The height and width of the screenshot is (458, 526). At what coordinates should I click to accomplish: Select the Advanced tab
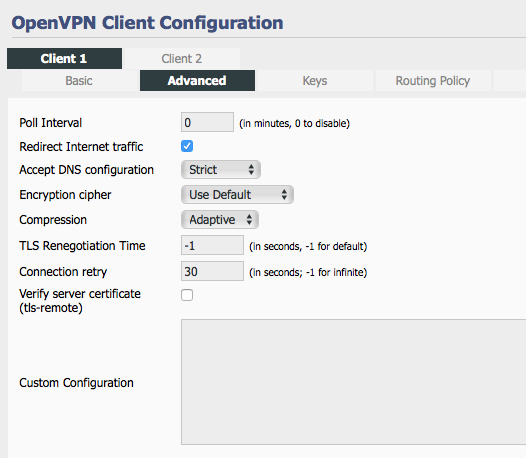[197, 81]
